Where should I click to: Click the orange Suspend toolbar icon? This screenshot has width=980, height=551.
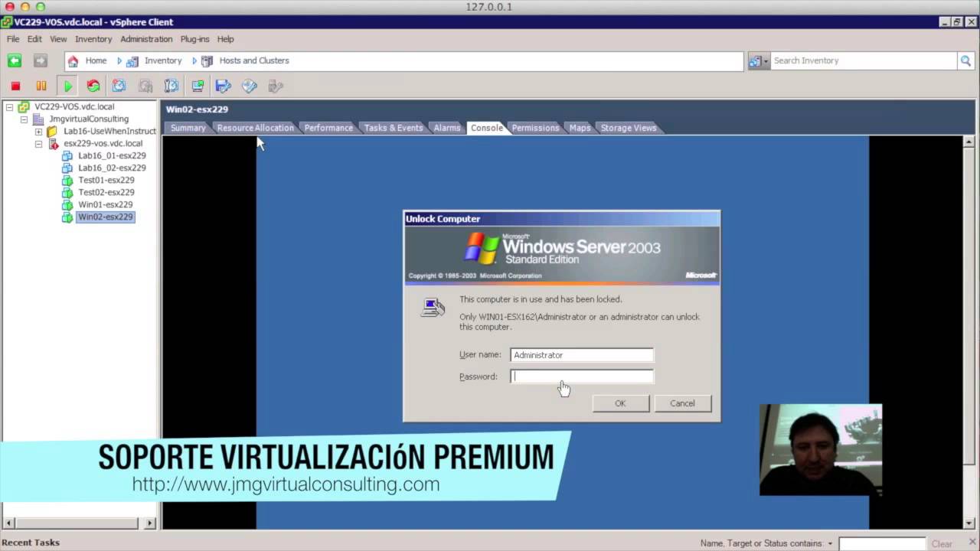point(41,86)
